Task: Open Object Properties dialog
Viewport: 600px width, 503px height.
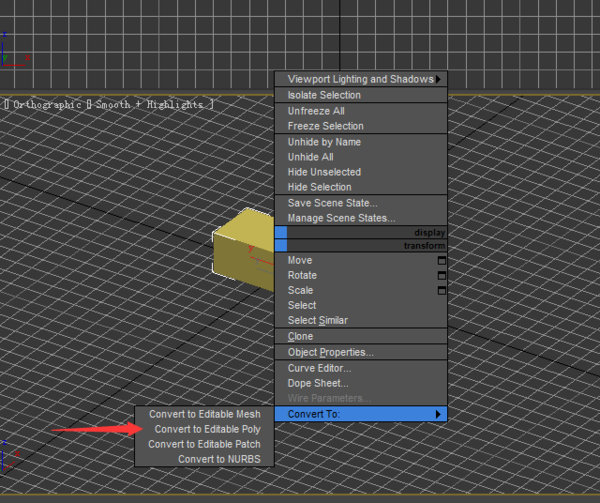Action: click(x=330, y=352)
